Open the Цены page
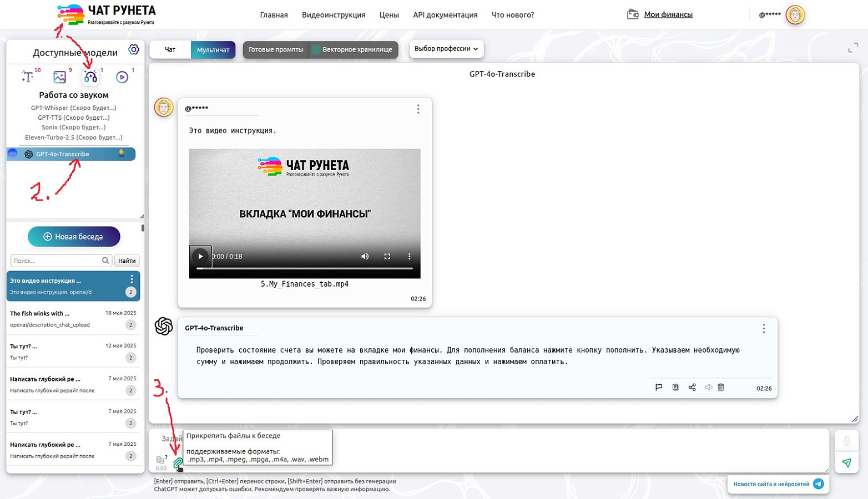This screenshot has width=868, height=499. point(389,15)
